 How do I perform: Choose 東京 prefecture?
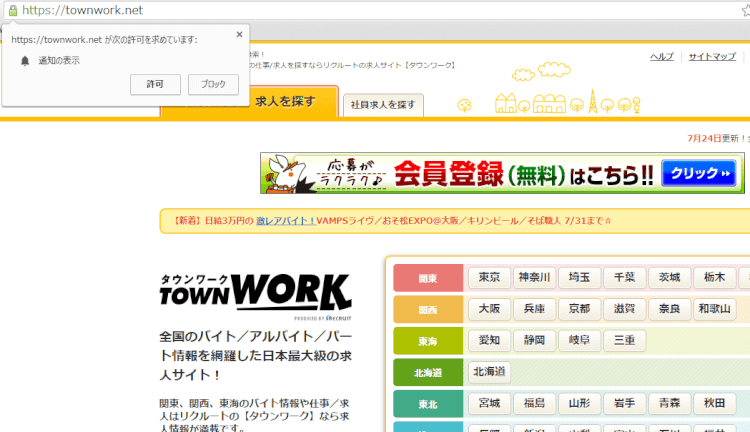489,277
